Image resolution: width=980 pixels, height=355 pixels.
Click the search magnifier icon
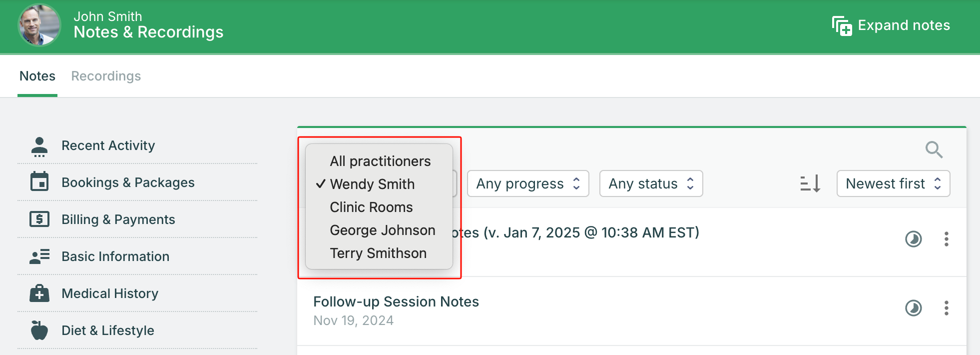tap(934, 149)
